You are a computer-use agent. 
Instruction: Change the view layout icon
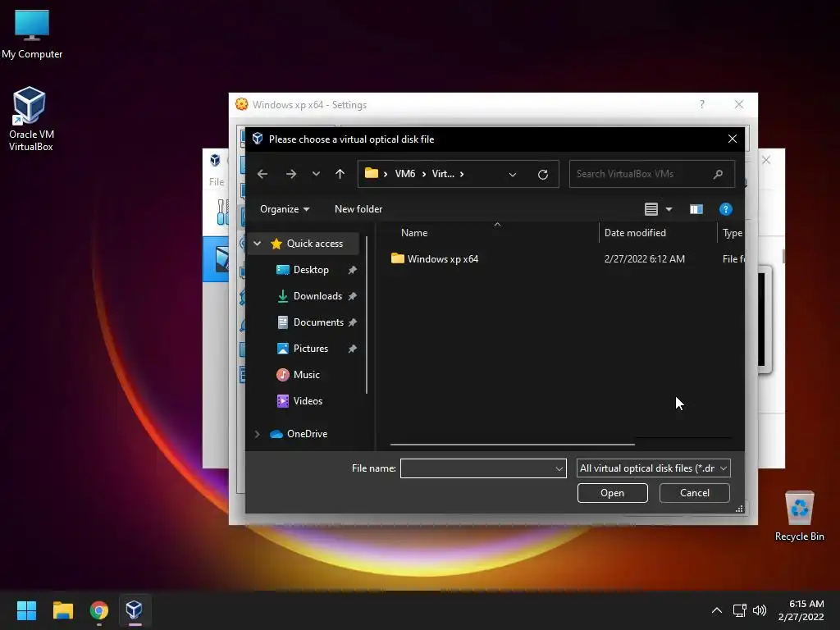(x=651, y=209)
